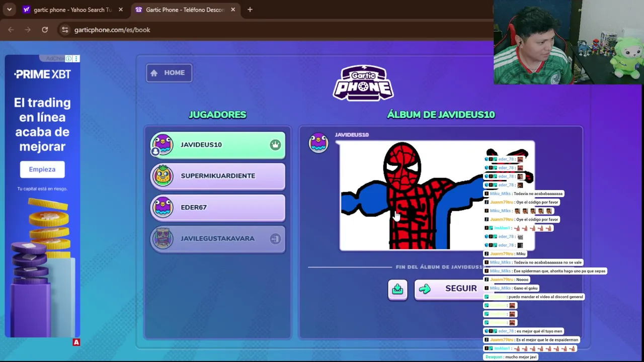Close the Yahoo Search tab
Image resolution: width=644 pixels, height=362 pixels.
(120, 10)
